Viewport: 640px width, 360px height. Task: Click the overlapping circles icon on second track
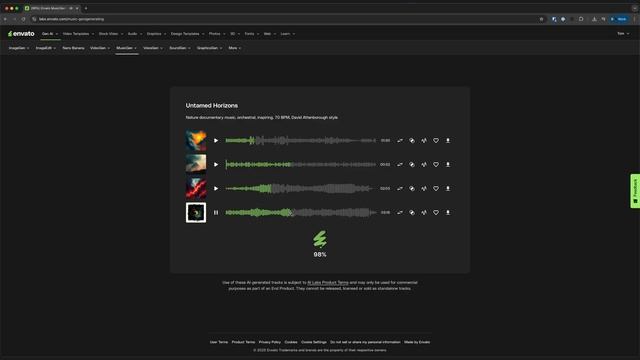pos(412,164)
